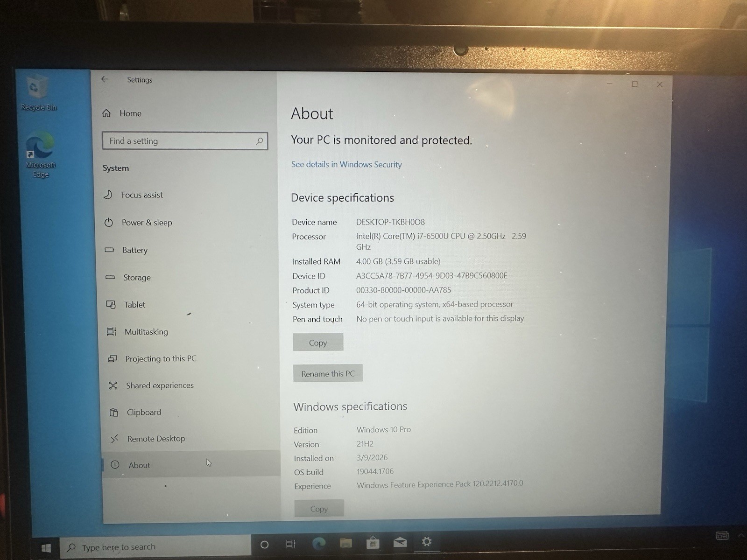Click the Multitasking icon in sidebar
The width and height of the screenshot is (747, 560).
tap(112, 332)
